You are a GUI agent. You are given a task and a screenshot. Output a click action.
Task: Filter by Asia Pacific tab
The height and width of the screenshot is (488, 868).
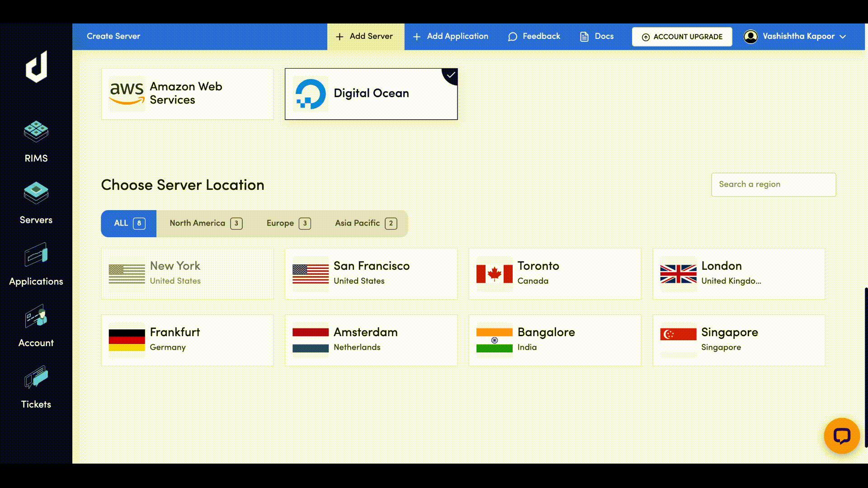point(366,223)
